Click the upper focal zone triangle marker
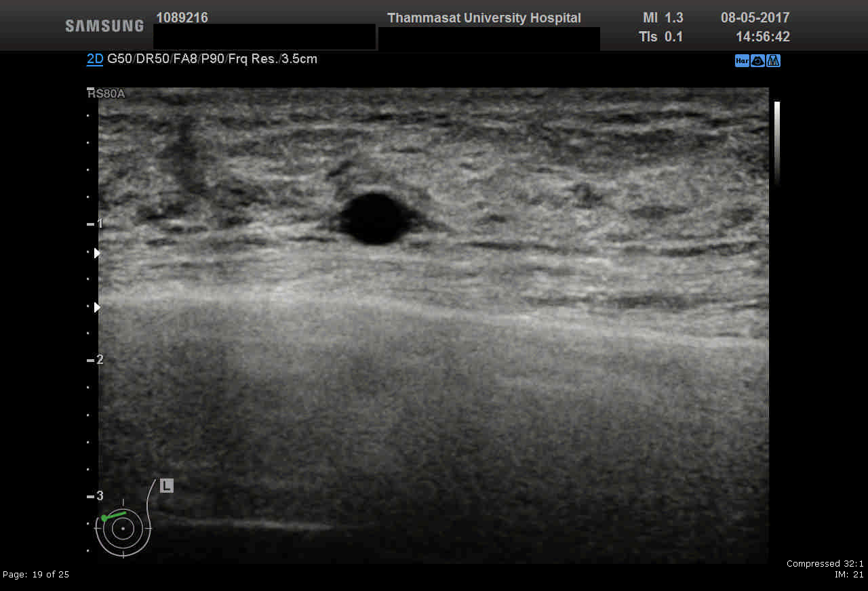Image resolution: width=868 pixels, height=591 pixels. pos(97,253)
